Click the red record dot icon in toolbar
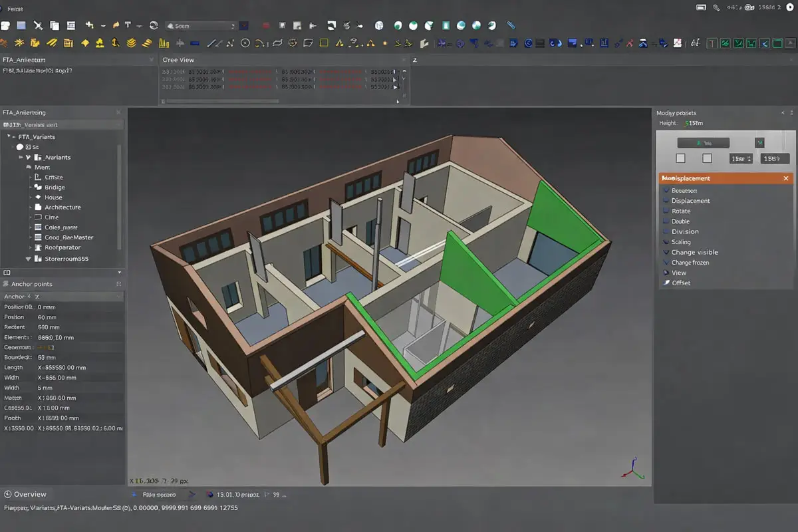 point(266,25)
